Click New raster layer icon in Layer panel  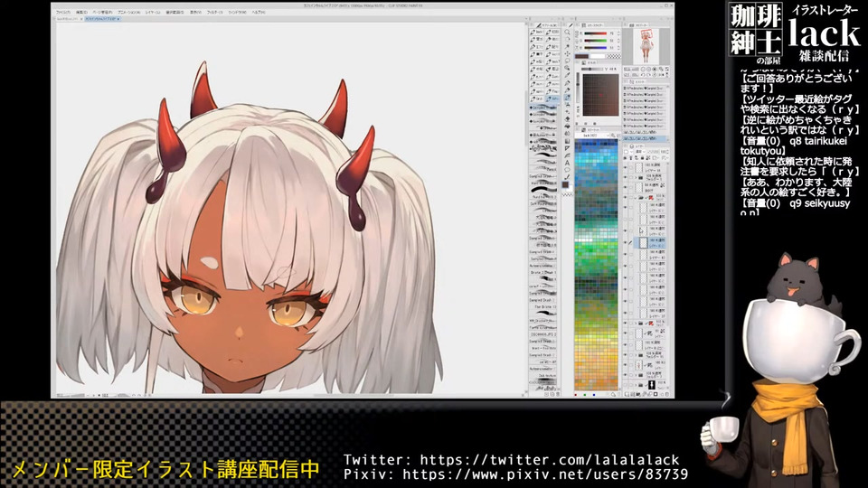pyautogui.click(x=626, y=395)
